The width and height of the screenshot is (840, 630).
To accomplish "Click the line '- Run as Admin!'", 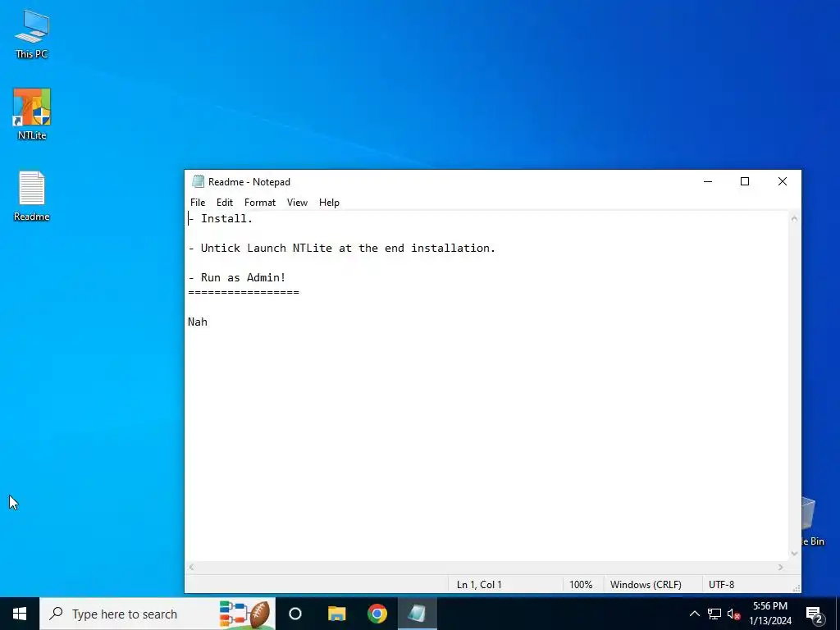I will click(x=237, y=277).
